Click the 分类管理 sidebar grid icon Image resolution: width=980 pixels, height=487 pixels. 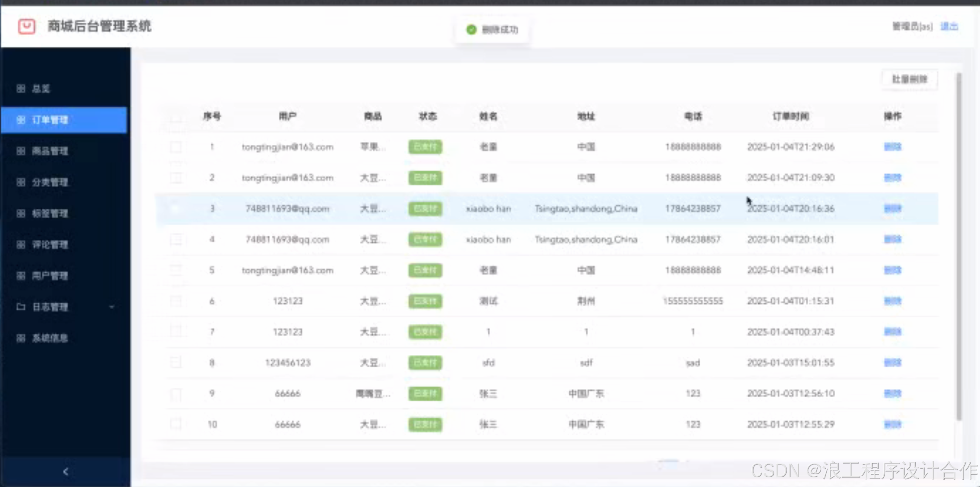20,182
